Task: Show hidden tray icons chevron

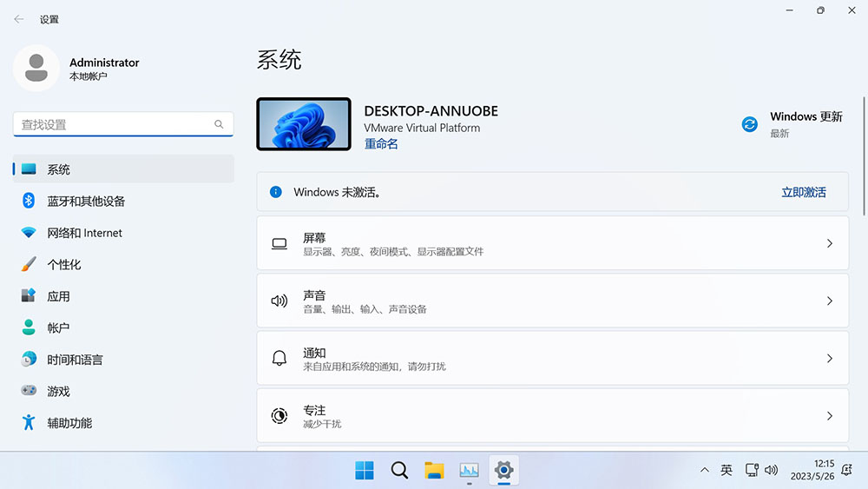Action: click(704, 470)
